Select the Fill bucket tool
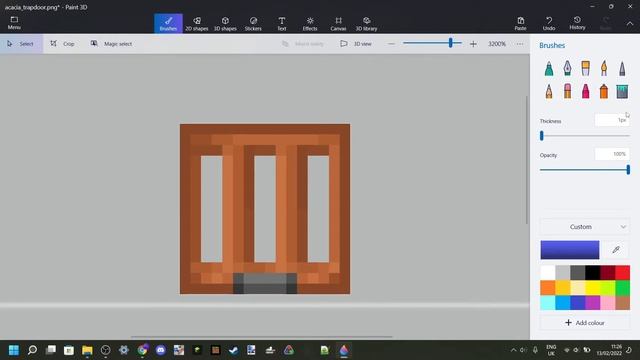 622,91
